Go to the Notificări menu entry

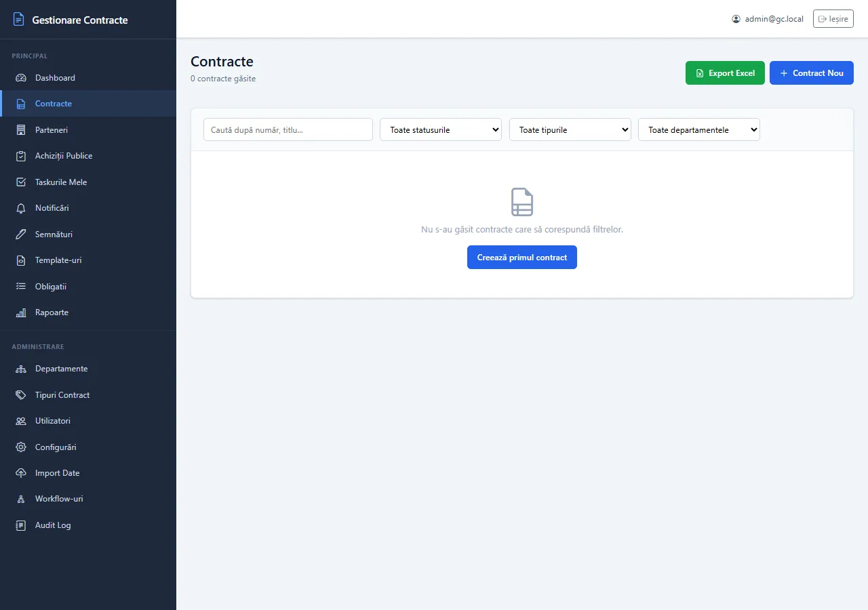[x=88, y=208]
